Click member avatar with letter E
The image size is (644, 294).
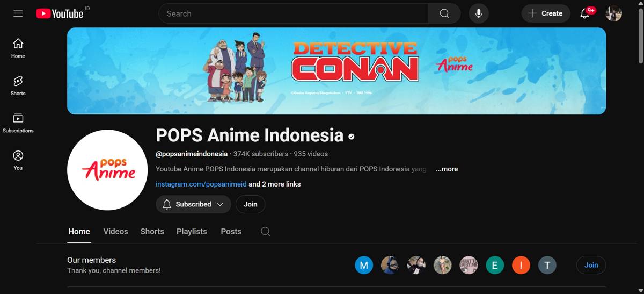[x=495, y=265]
